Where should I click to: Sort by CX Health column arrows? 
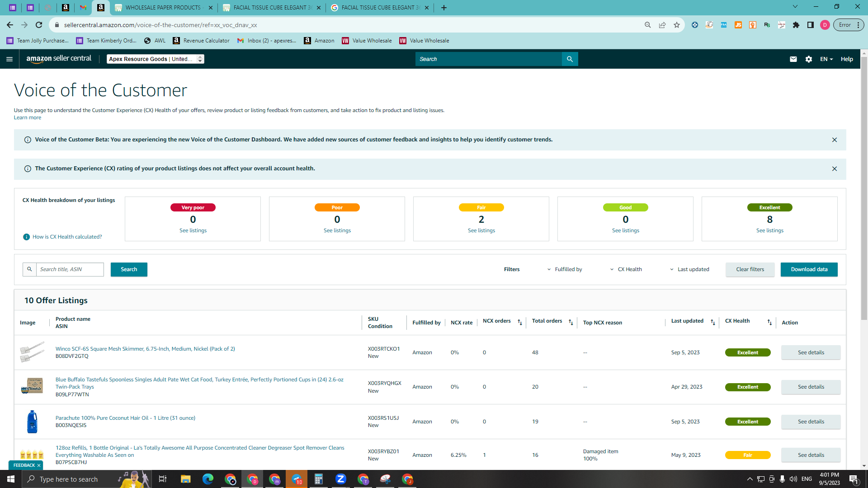pyautogui.click(x=769, y=322)
